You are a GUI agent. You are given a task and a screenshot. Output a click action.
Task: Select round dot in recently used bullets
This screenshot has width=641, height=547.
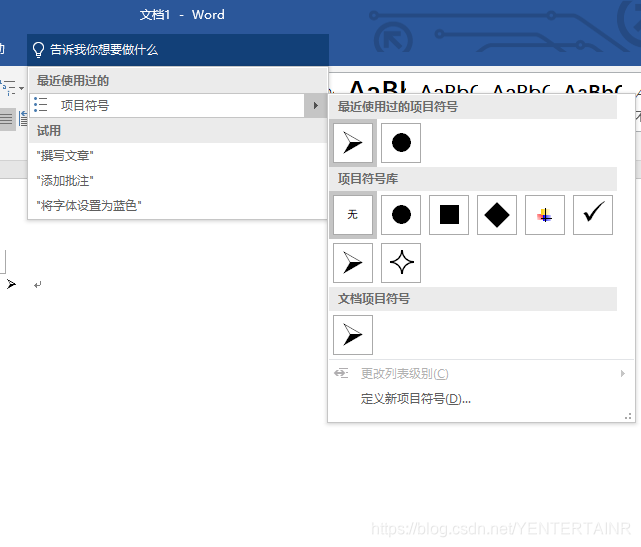point(401,143)
